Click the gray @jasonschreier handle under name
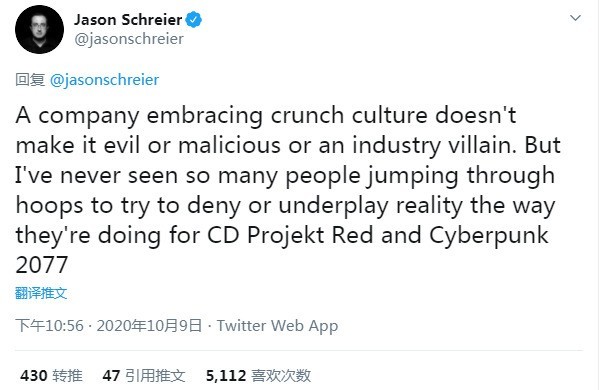 [x=129, y=39]
